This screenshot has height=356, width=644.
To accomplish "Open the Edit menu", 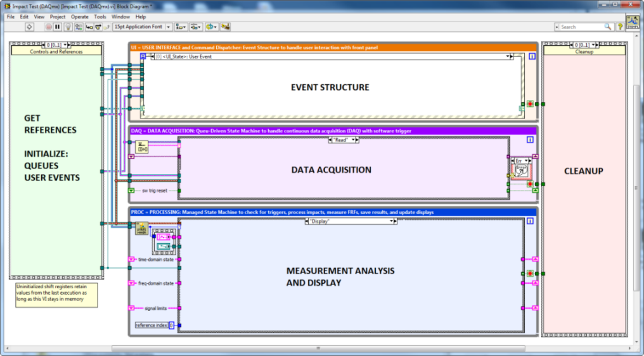I will 24,17.
